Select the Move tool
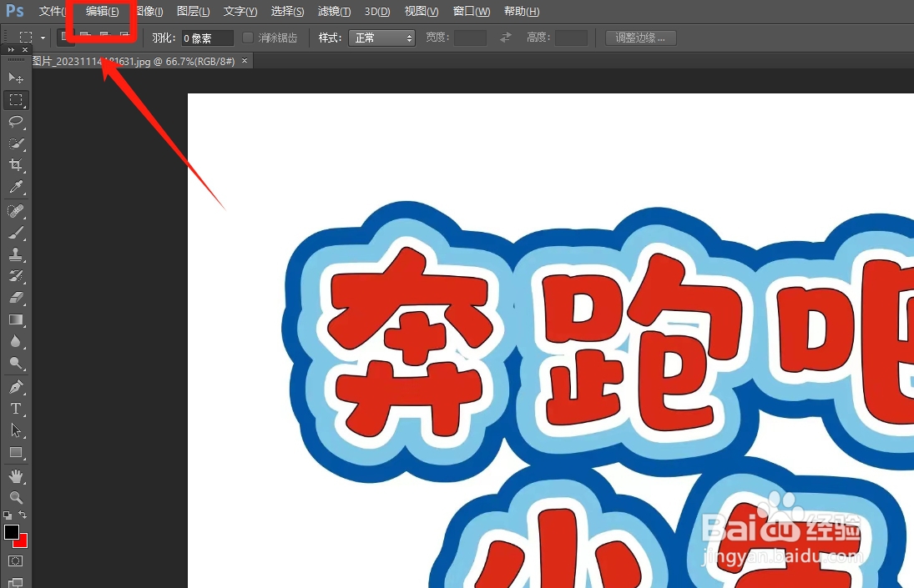The width and height of the screenshot is (914, 588). click(16, 78)
